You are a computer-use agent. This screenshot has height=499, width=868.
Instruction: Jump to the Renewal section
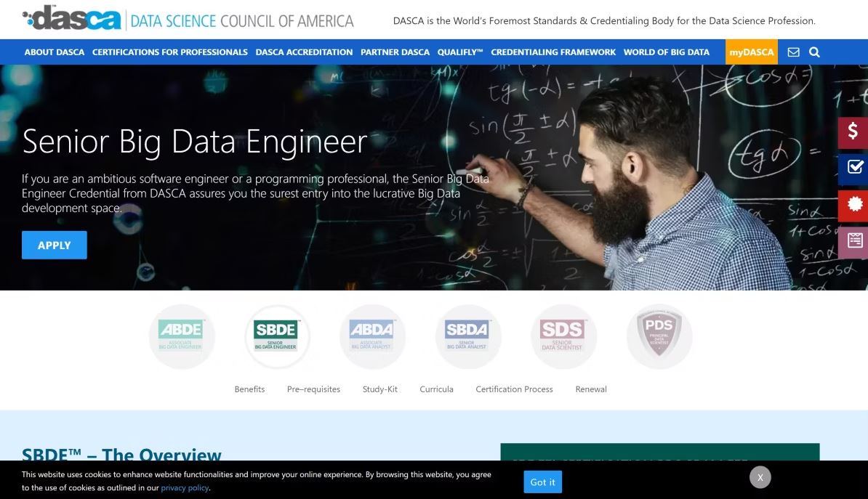[x=590, y=389]
